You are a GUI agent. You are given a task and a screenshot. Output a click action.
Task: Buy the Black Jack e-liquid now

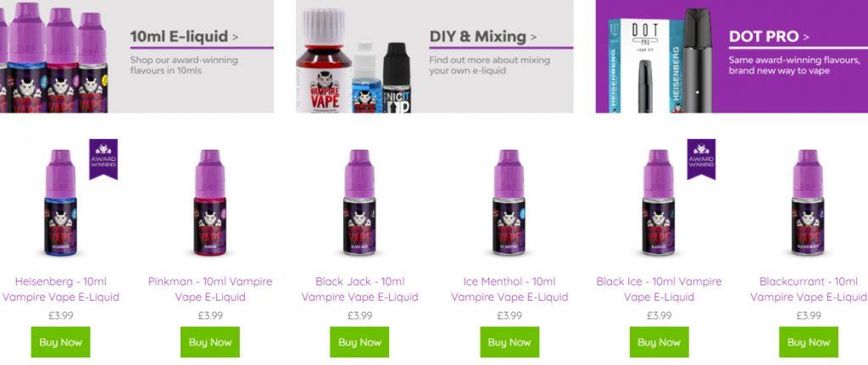[x=359, y=342]
